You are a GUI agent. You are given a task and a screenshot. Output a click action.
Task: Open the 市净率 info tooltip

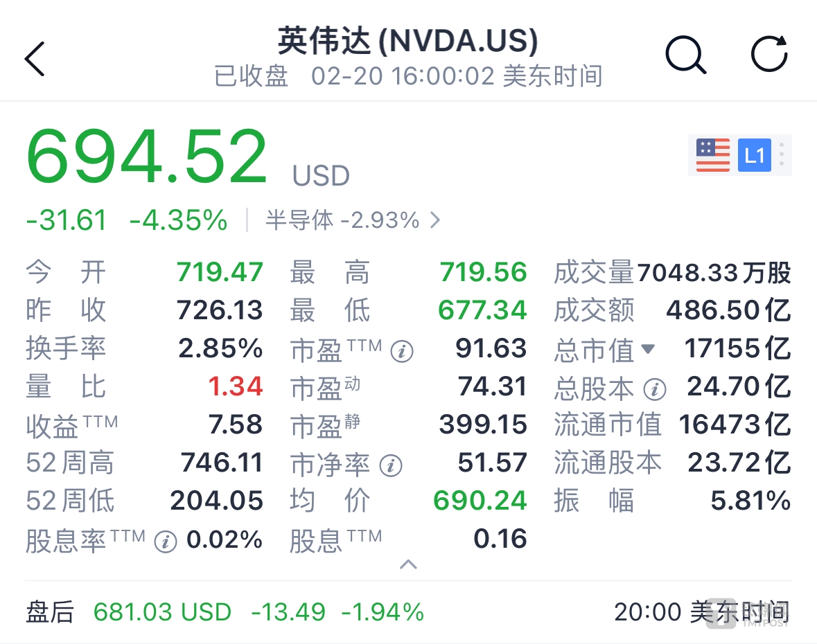coord(390,465)
